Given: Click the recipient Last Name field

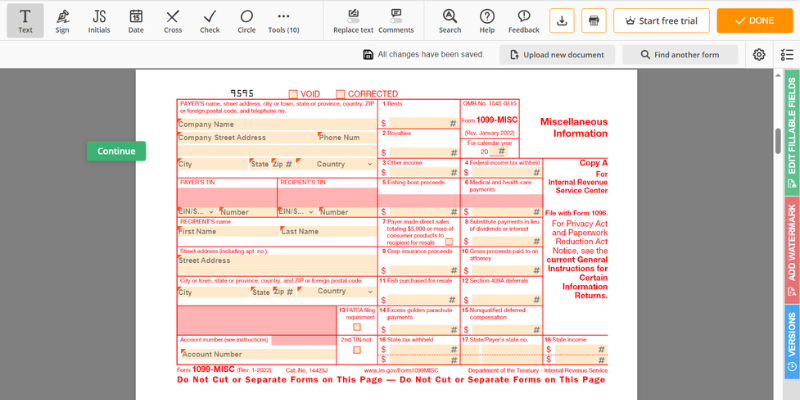Looking at the screenshot, I should tap(328, 231).
